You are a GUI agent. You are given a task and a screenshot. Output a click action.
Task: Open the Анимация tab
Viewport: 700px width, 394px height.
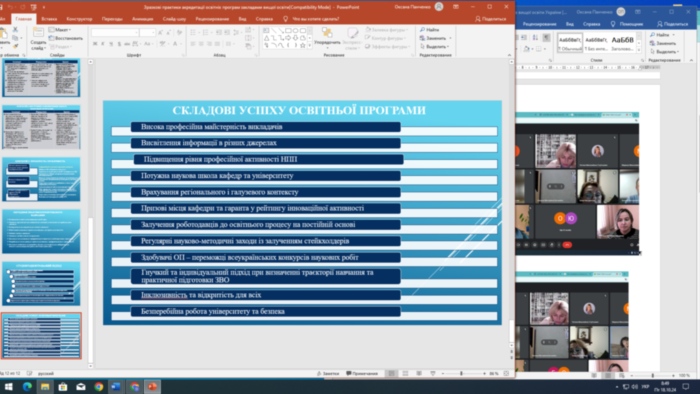pos(142,19)
